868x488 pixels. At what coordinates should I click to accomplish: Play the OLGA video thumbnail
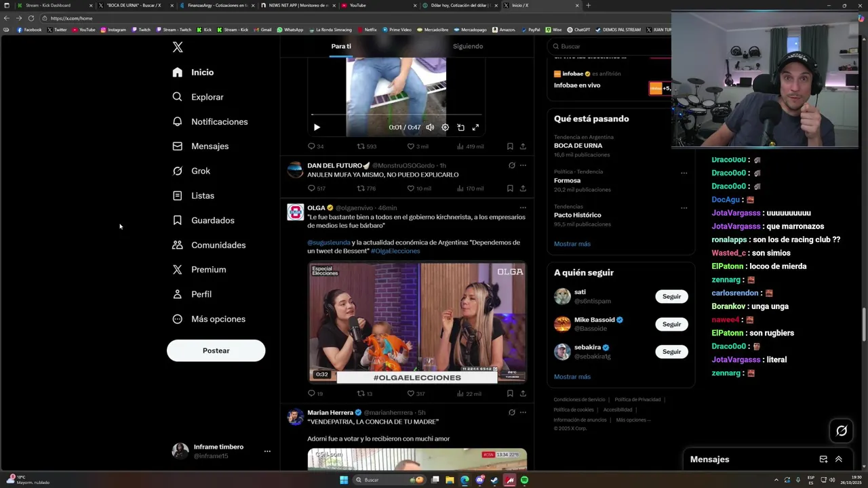(x=417, y=323)
